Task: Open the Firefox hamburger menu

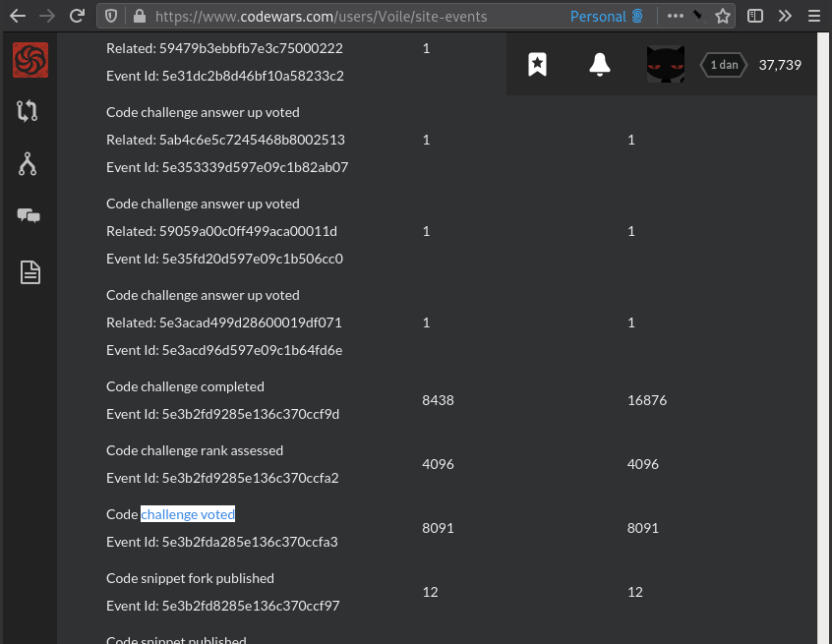Action: click(814, 16)
